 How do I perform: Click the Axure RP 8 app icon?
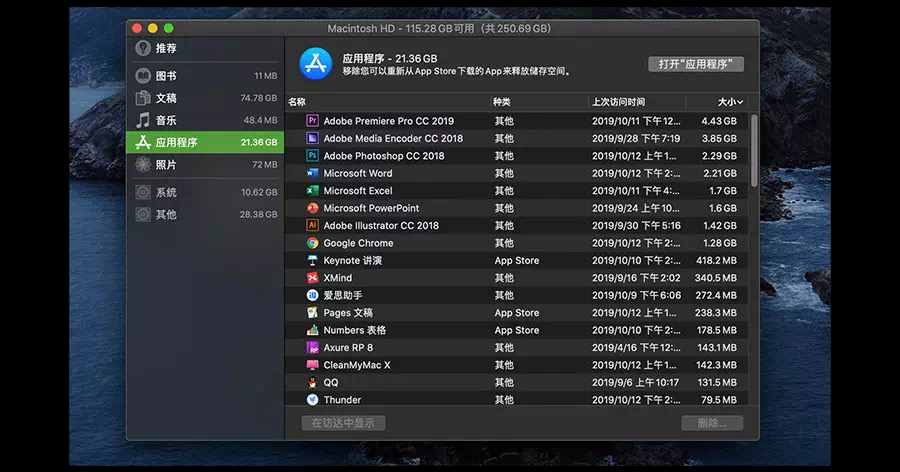click(x=312, y=347)
